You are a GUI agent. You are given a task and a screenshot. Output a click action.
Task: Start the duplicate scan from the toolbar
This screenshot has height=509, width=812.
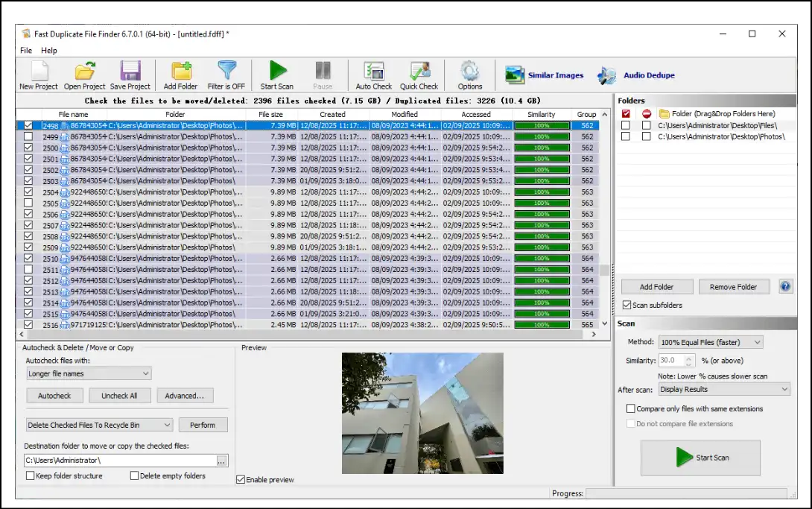click(276, 75)
